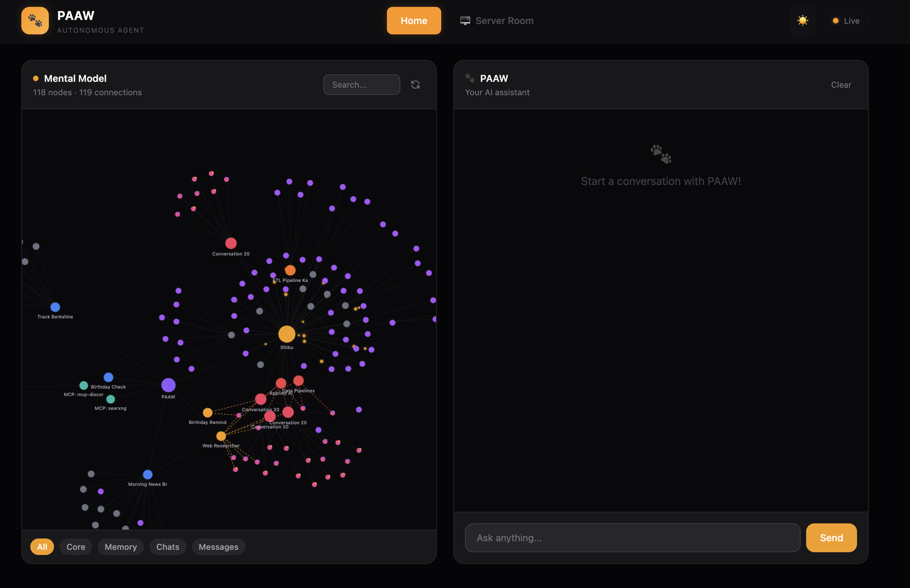Click the refresh icon in Mental Model panel

click(x=415, y=84)
